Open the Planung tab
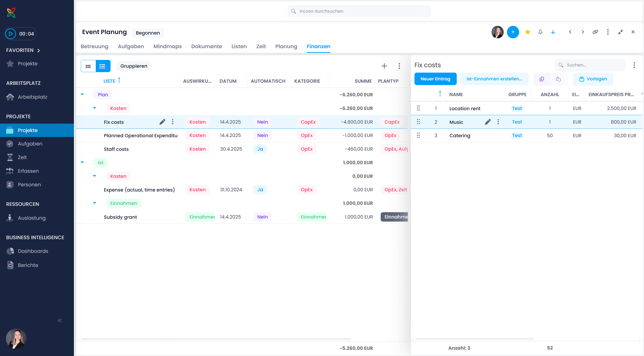This screenshot has width=644, height=356. (286, 46)
